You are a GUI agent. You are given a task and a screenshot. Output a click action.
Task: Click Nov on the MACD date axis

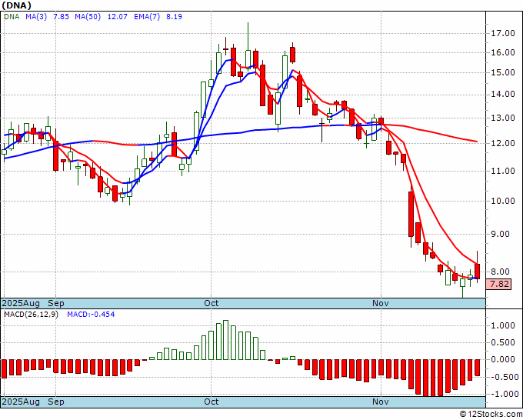[x=381, y=402]
